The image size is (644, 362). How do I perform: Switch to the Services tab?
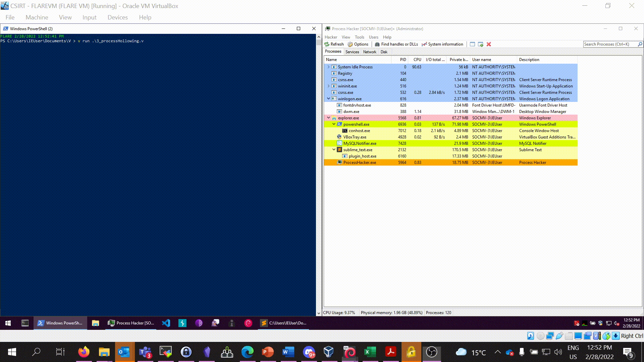point(352,52)
